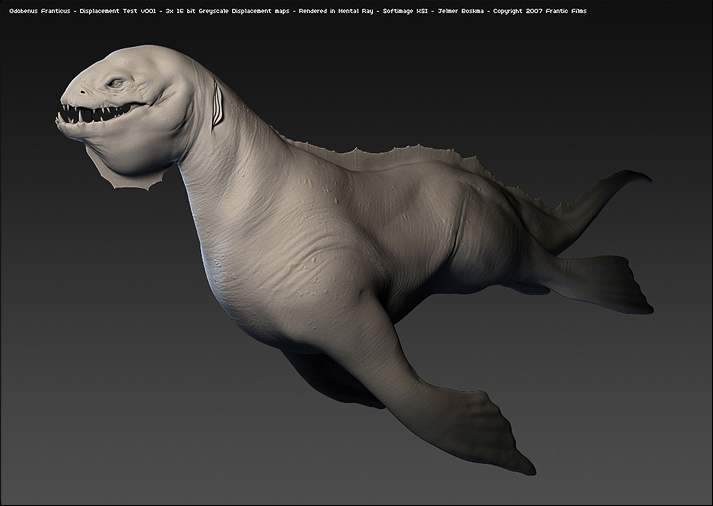The width and height of the screenshot is (713, 506).
Task: Click the 'Displacement Test v001' caption text
Action: [118, 11]
